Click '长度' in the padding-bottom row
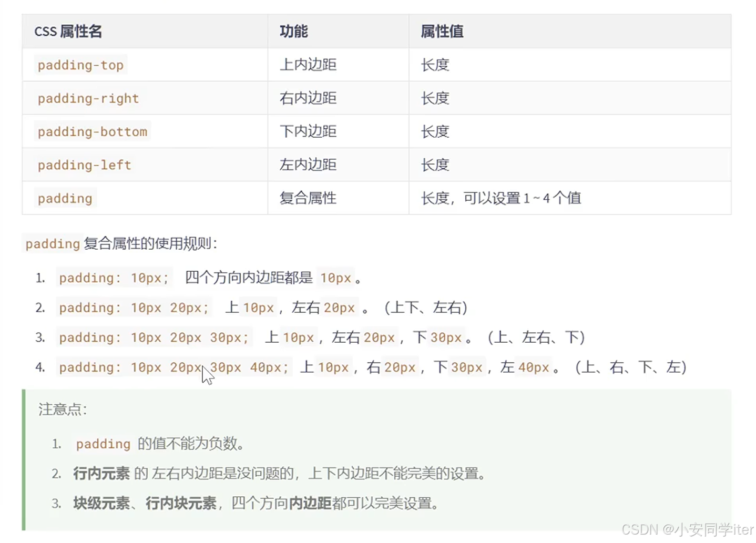 point(435,131)
